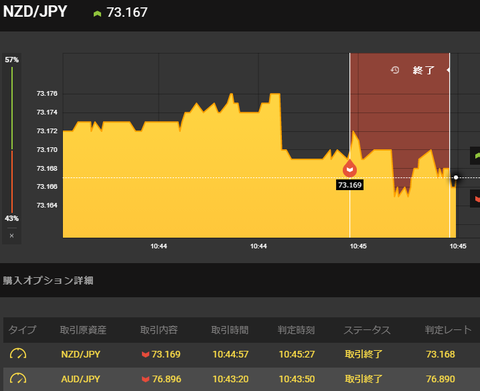Click the 購入オプション詳細 section heading

pyautogui.click(x=48, y=280)
